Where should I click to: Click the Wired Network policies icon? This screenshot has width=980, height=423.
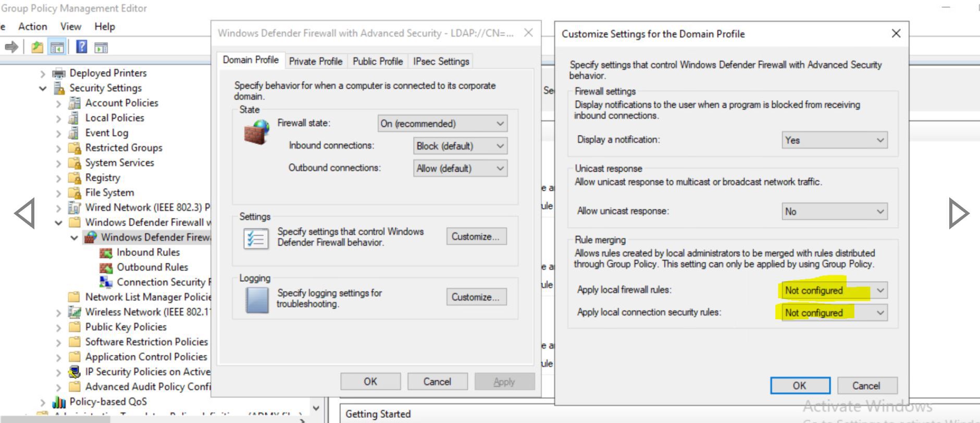pyautogui.click(x=75, y=208)
